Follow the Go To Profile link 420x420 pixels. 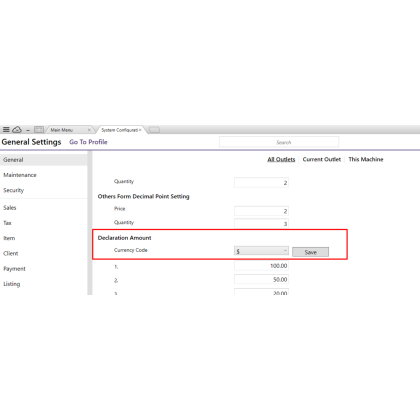pyautogui.click(x=88, y=142)
